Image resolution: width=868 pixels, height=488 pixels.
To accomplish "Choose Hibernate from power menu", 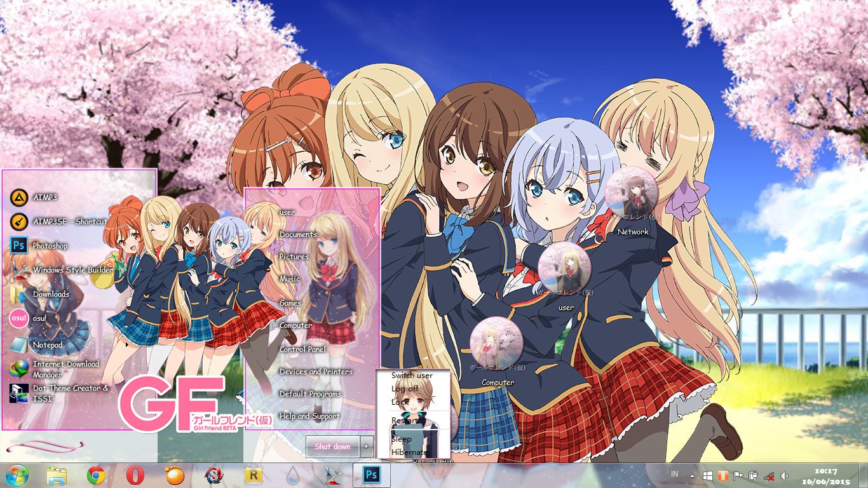I will click(x=409, y=452).
